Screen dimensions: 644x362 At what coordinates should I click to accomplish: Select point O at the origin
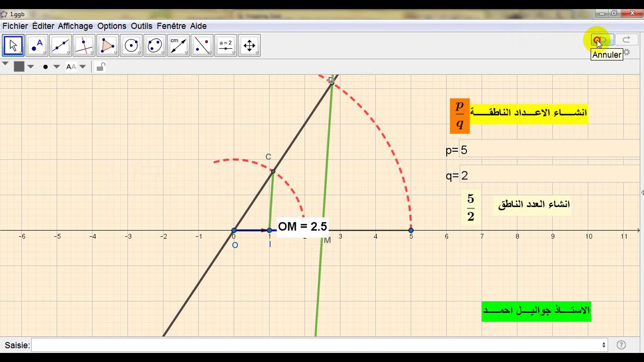point(234,230)
